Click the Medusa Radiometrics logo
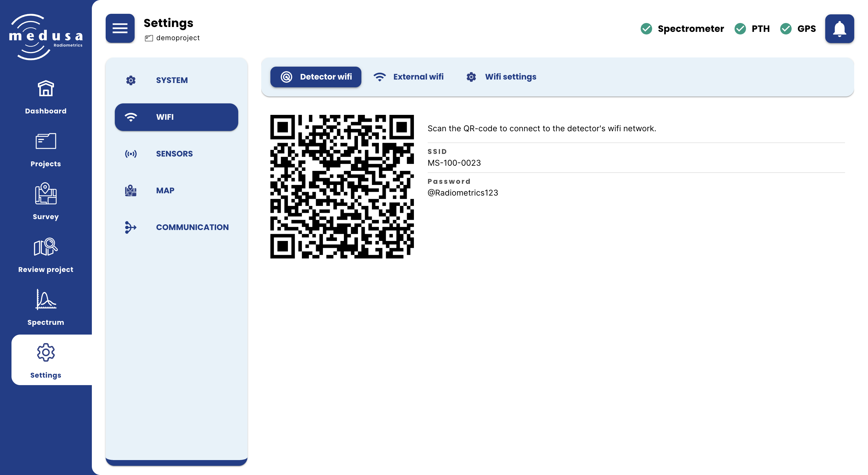The image size is (868, 475). coord(45,37)
